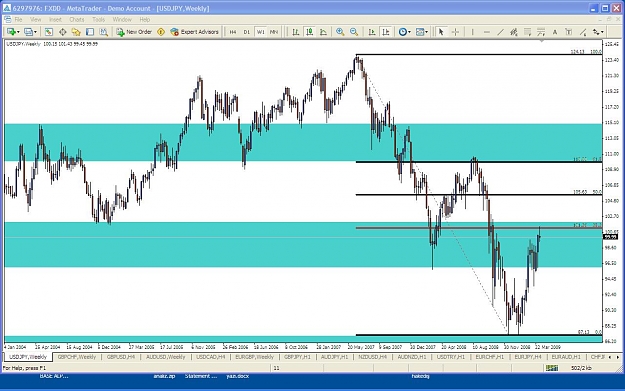
Task: Select the Horizontal Line drawing tool
Action: pyautogui.click(x=486, y=32)
